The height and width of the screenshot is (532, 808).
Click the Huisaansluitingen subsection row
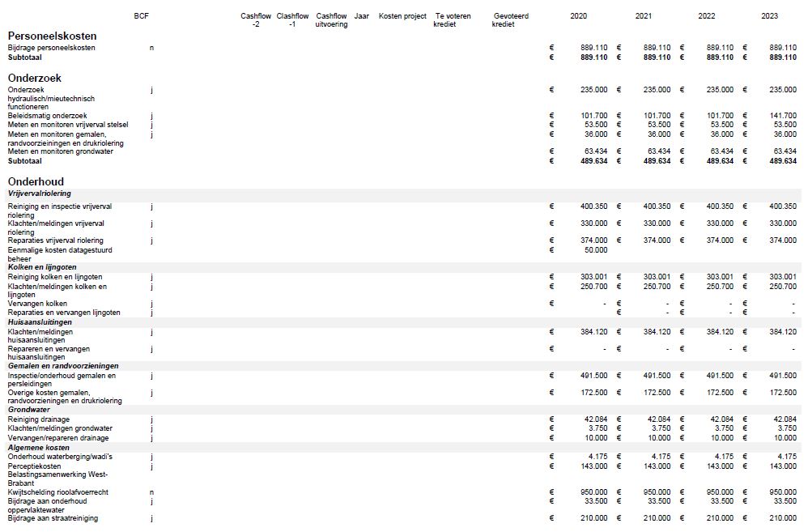[x=39, y=321]
